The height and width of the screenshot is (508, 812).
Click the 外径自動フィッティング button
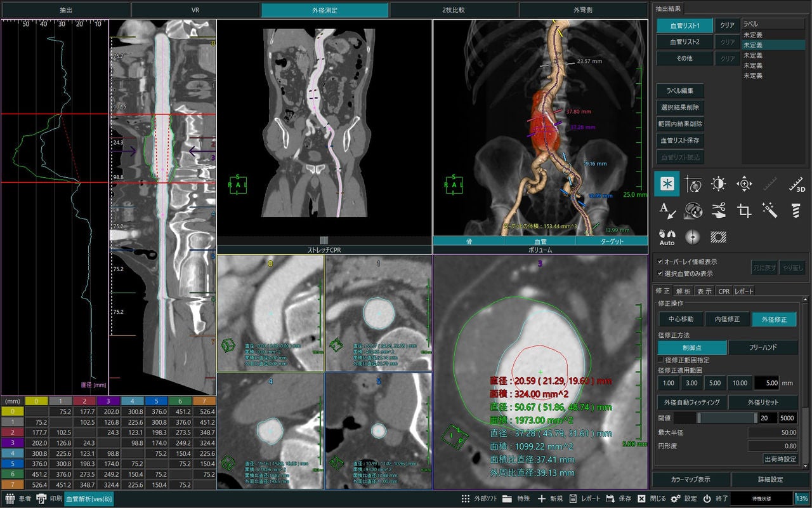click(x=691, y=402)
